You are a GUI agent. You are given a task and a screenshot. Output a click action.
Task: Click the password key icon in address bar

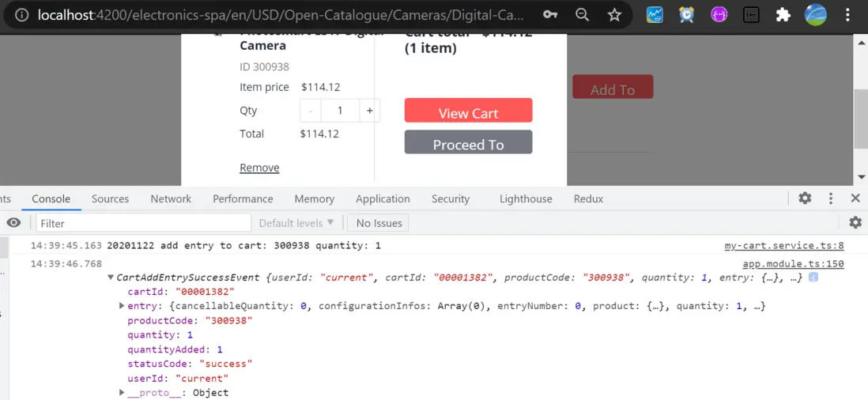click(550, 15)
